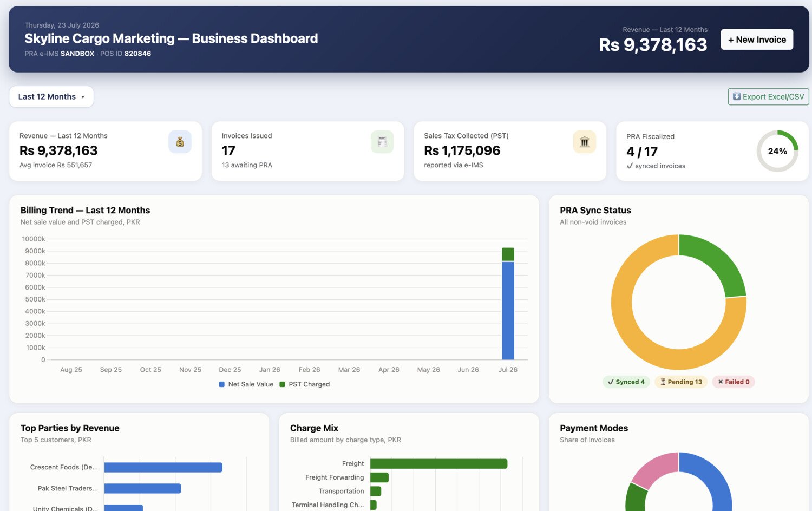Click the Export Excel/CSV button
The width and height of the screenshot is (812, 511).
tap(768, 96)
